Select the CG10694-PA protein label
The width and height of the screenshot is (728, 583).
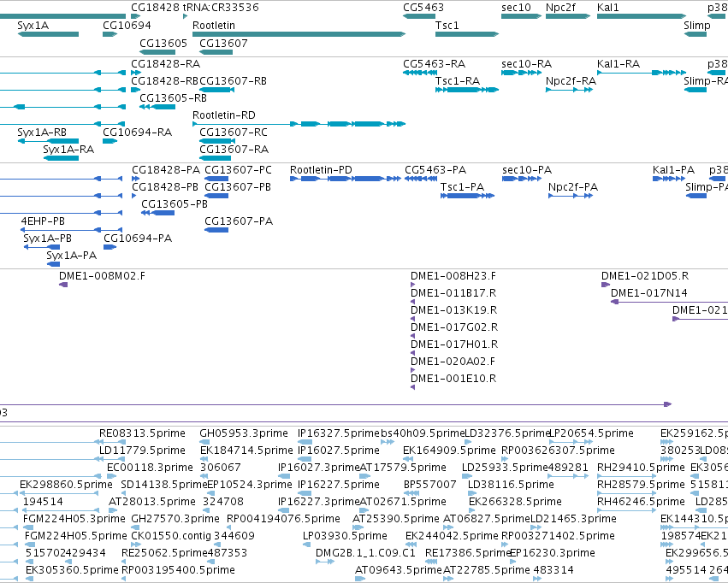(x=138, y=238)
